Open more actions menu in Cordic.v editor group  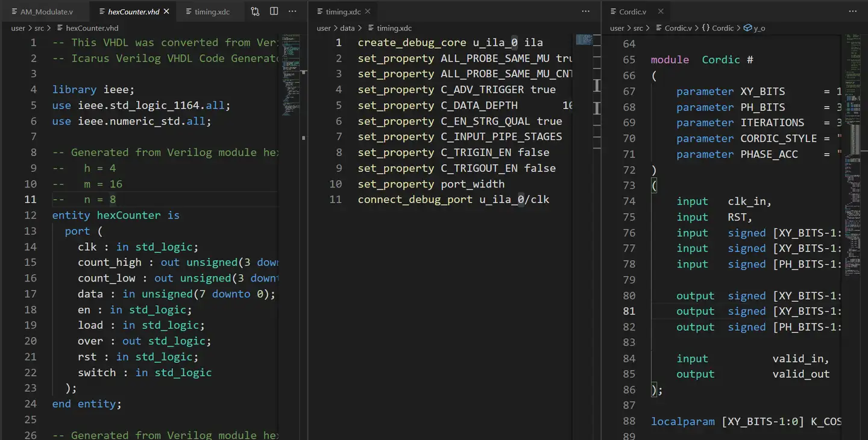tap(853, 11)
